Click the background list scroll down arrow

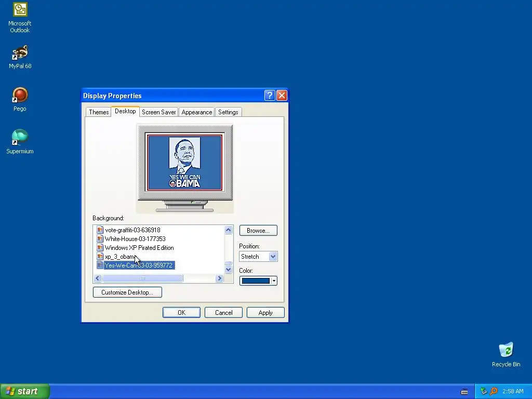click(229, 270)
